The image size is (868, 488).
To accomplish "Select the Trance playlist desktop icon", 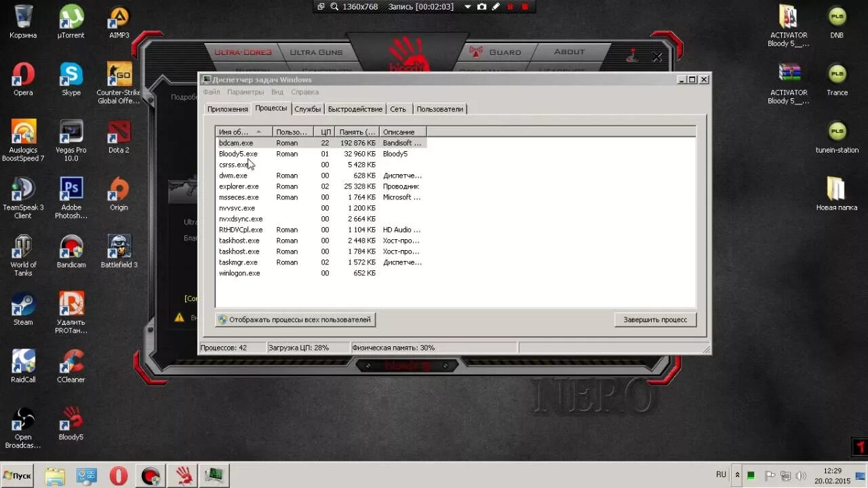I will click(x=837, y=79).
